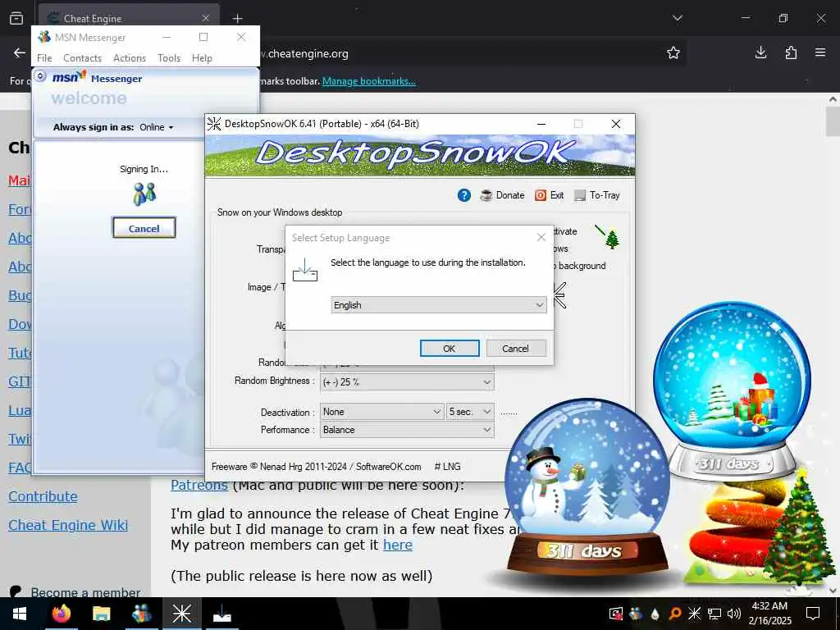Open the MSN Messenger File menu
The width and height of the screenshot is (840, 630).
tap(44, 58)
